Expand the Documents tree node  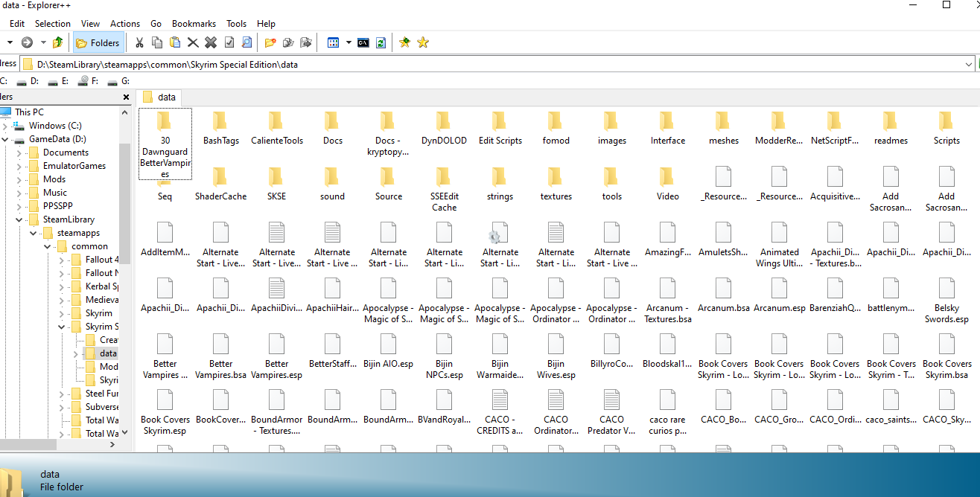(19, 153)
